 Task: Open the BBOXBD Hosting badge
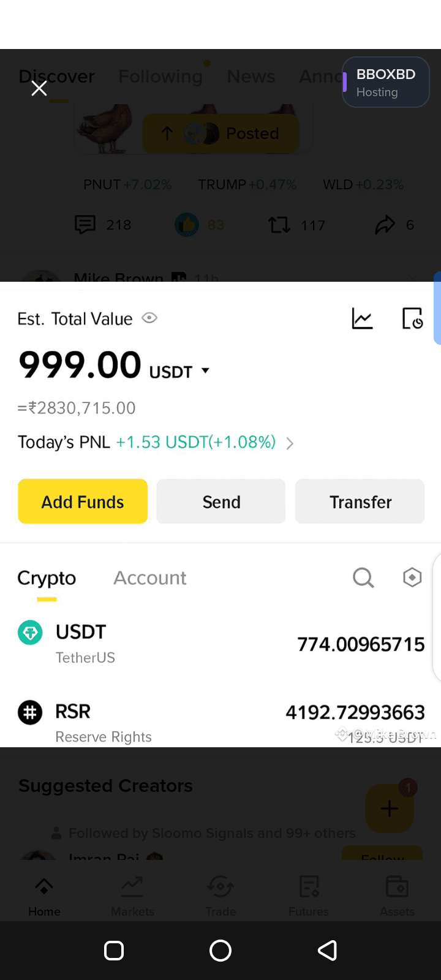pos(385,82)
